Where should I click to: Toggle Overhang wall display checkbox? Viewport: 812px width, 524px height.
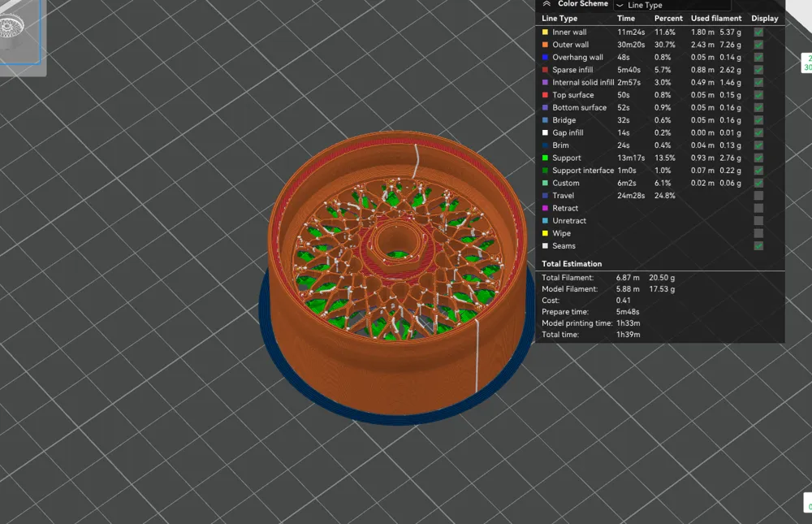[758, 58]
